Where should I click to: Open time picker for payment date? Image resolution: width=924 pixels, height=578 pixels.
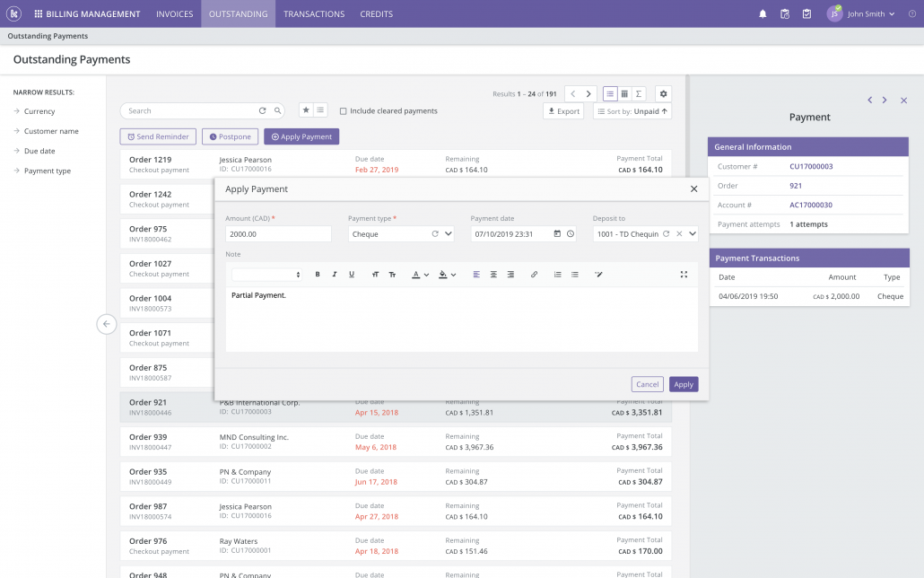click(571, 234)
